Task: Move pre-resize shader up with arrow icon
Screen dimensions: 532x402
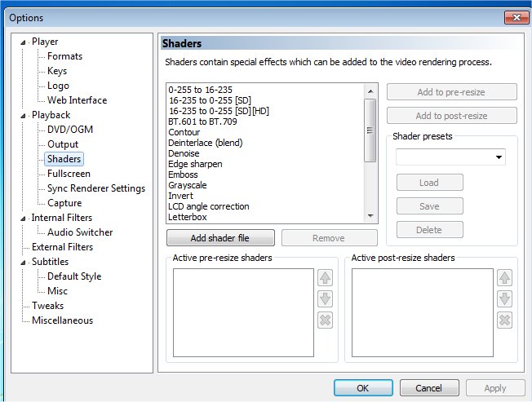Action: click(325, 278)
